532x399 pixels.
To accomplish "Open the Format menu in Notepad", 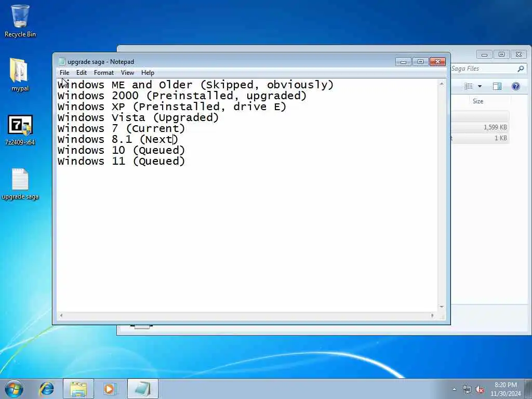I will pos(104,73).
